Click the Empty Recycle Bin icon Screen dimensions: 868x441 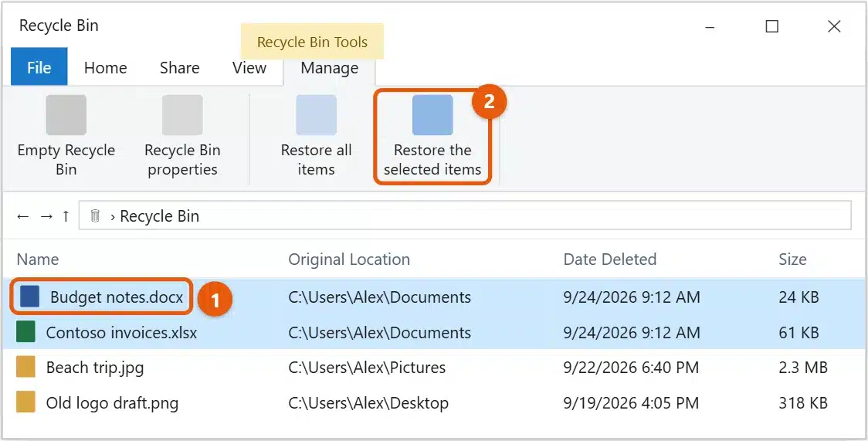[66, 115]
